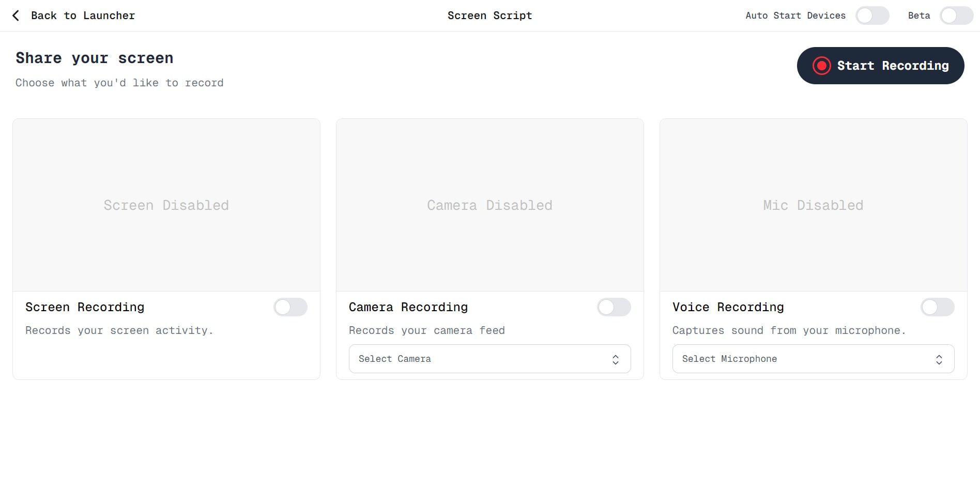Enable Camera Recording
Image resolution: width=980 pixels, height=504 pixels.
(x=614, y=307)
